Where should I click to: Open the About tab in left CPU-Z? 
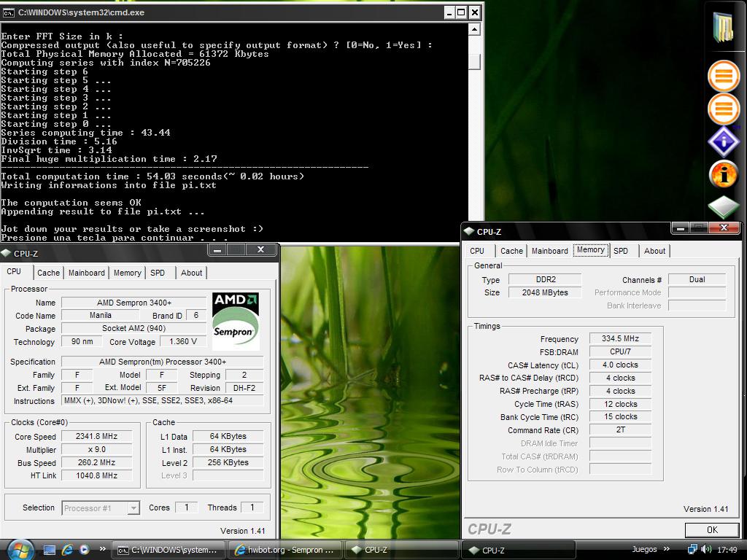click(x=192, y=273)
